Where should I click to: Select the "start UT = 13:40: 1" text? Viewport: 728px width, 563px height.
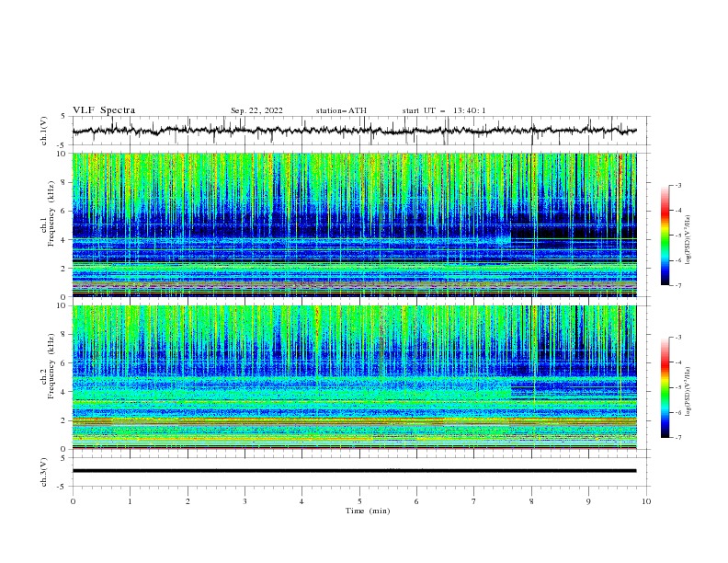pyautogui.click(x=444, y=110)
